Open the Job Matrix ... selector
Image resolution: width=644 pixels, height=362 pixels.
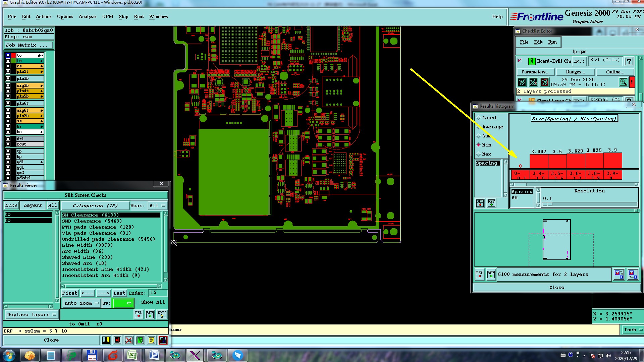tap(29, 45)
